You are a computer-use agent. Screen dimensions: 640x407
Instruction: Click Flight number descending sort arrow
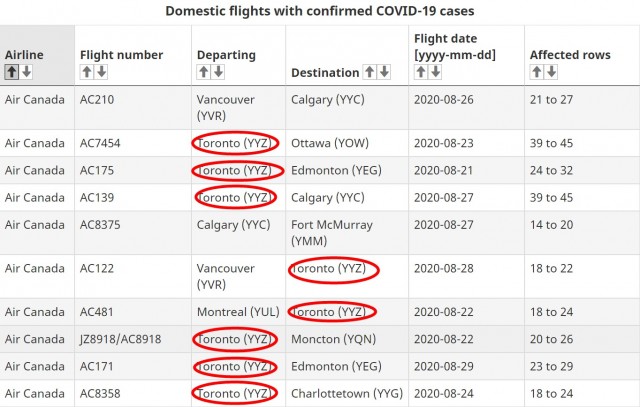point(101,72)
